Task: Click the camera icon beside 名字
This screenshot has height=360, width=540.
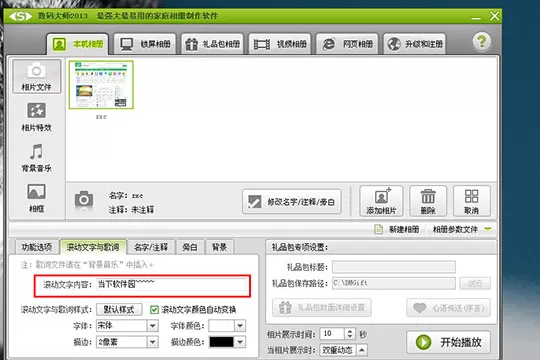Action: tap(84, 199)
